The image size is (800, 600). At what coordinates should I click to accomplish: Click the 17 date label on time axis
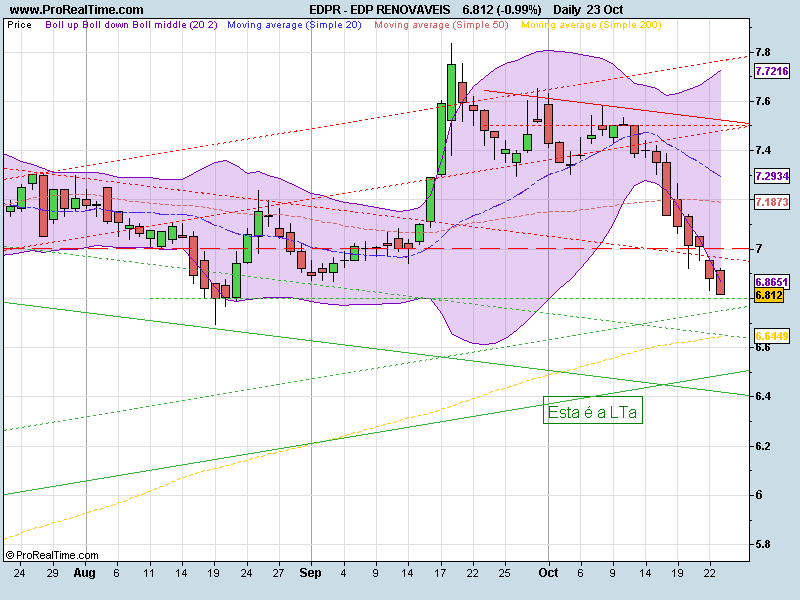click(440, 573)
